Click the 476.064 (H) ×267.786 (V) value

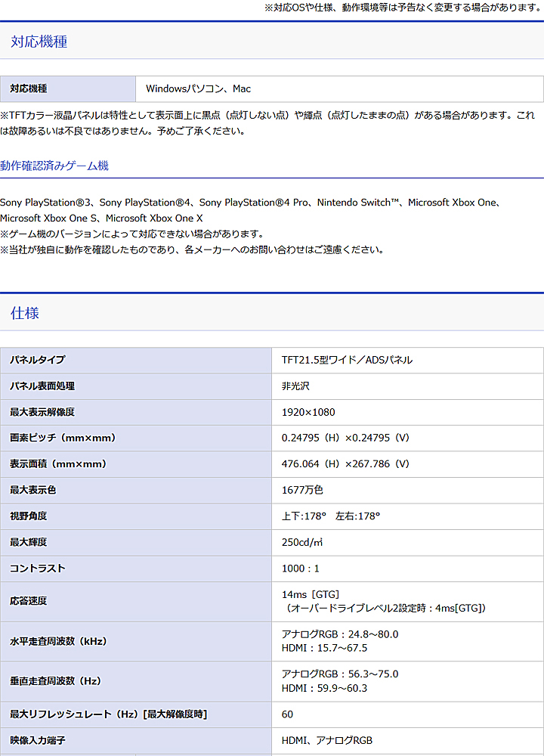[345, 464]
